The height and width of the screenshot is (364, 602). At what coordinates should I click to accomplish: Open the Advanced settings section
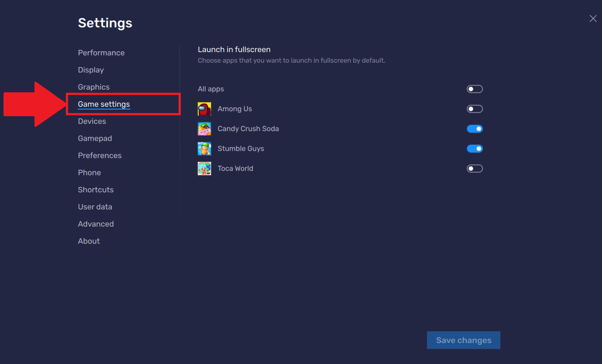[95, 224]
